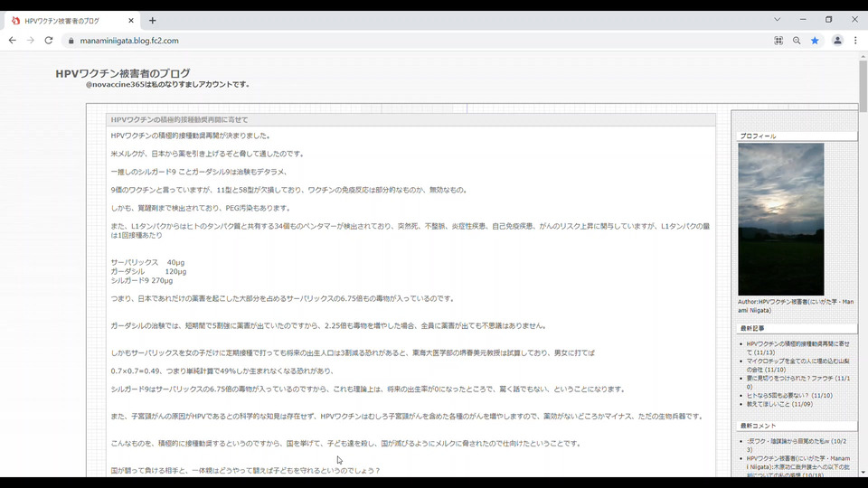Click the line シルガード9 270μg
Viewport: 868px width, 488px height.
[x=142, y=280]
